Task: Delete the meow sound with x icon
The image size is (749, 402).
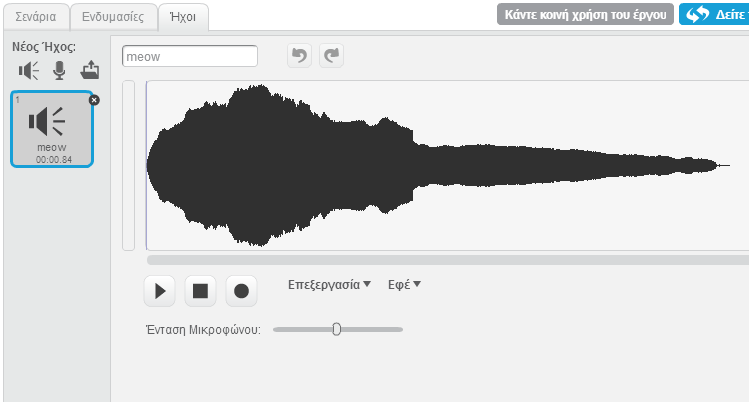Action: (94, 100)
